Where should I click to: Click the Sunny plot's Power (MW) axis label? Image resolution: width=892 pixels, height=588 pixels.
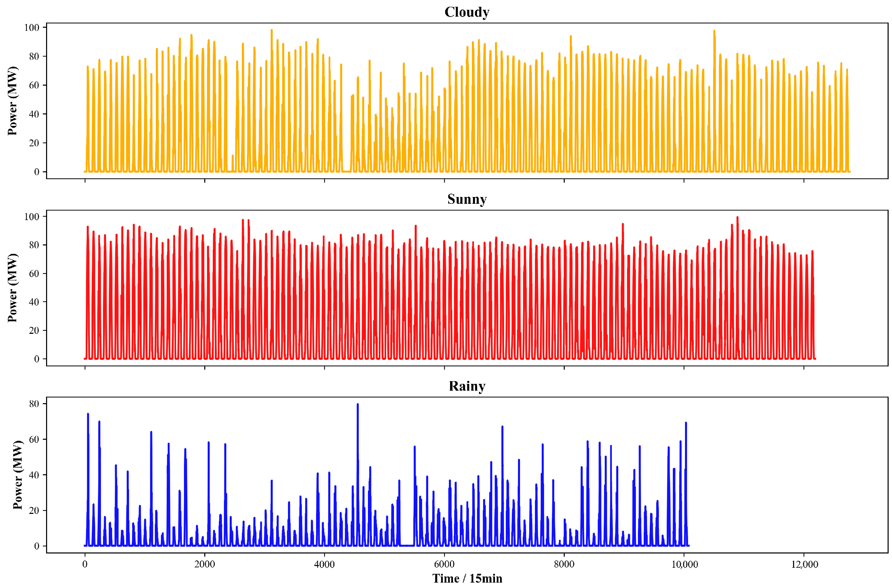pos(13,288)
